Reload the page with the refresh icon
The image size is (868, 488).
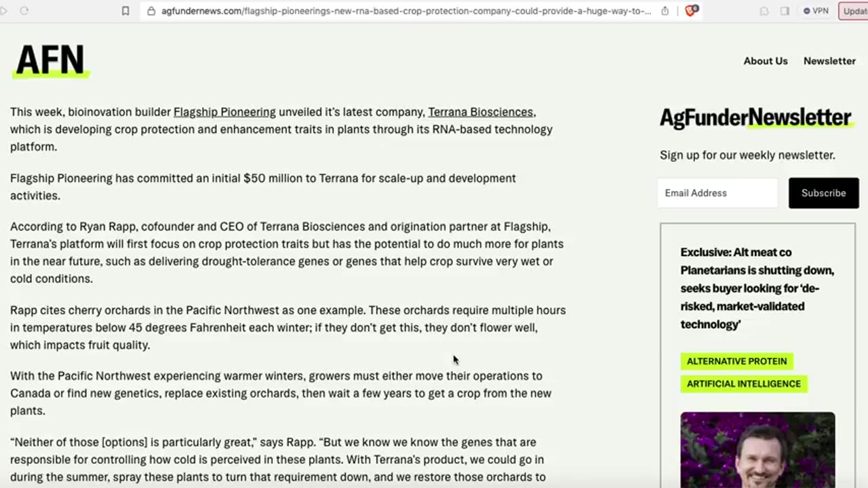pos(24,11)
